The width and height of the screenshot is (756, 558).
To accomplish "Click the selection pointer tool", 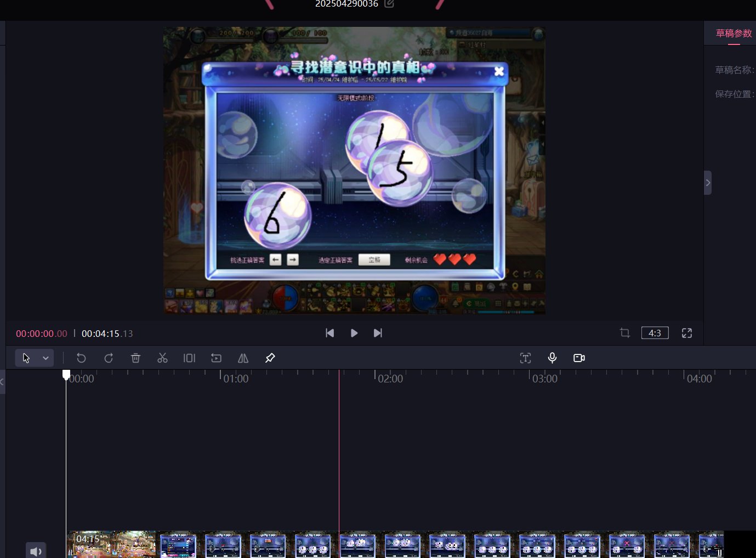I will click(26, 358).
